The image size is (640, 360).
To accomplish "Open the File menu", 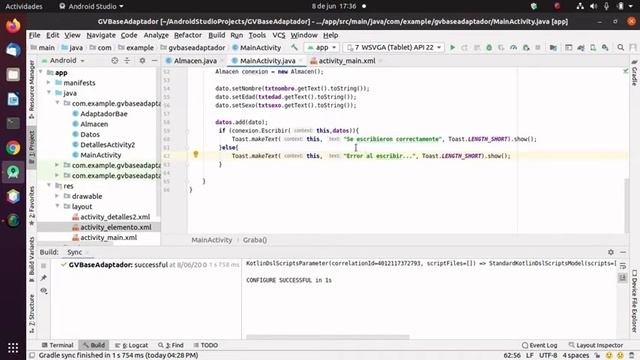I will pyautogui.click(x=34, y=35).
